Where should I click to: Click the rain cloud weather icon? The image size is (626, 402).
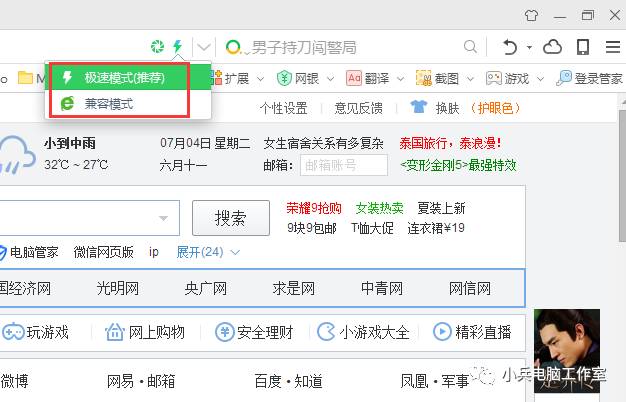(17, 154)
